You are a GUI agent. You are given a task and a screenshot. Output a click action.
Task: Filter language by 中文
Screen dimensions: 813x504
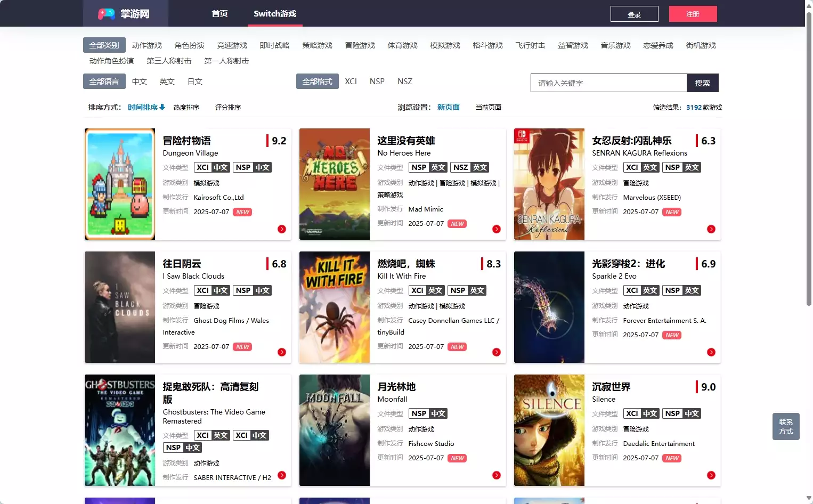[140, 82]
